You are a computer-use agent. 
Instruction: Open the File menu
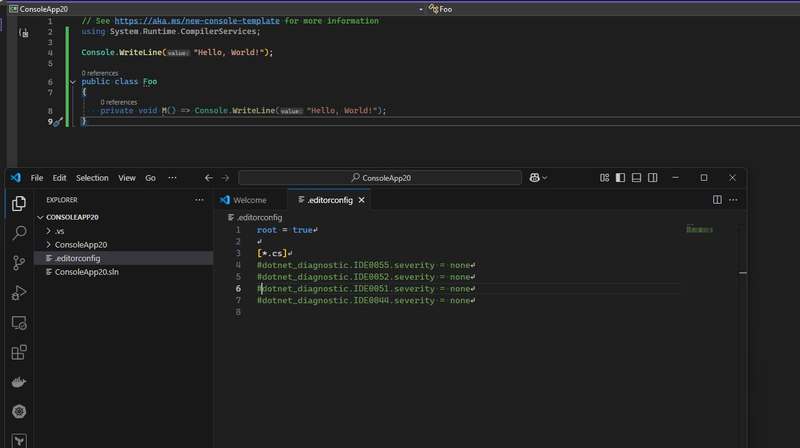(x=37, y=178)
